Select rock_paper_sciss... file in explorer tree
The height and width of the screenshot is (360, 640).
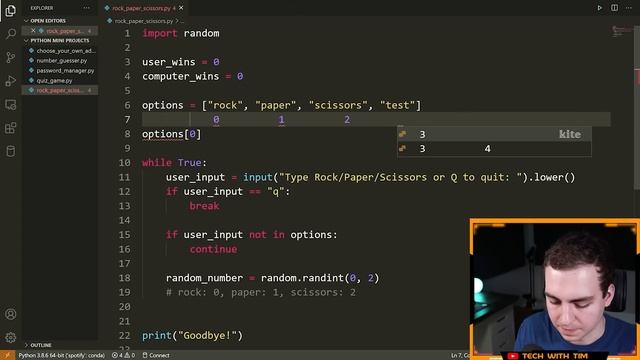click(x=60, y=90)
